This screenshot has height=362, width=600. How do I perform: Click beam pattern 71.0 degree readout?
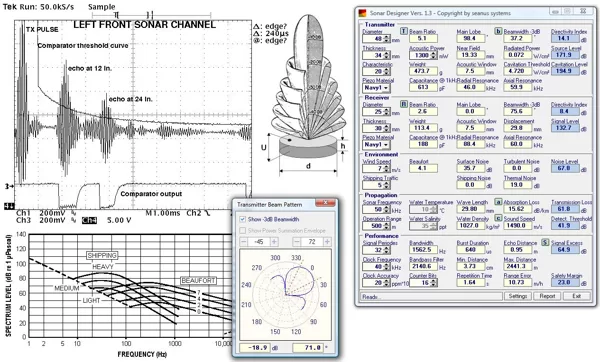307,348
